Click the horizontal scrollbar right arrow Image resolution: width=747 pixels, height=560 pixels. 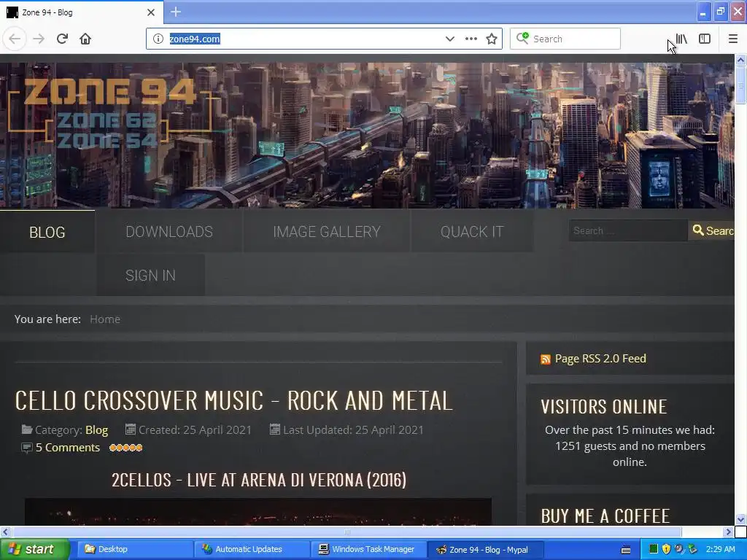click(729, 532)
